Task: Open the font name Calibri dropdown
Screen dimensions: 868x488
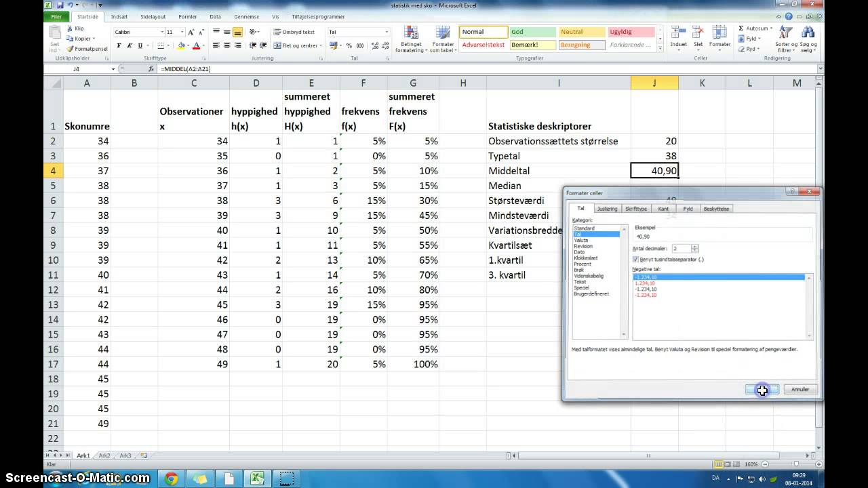Action: point(162,32)
